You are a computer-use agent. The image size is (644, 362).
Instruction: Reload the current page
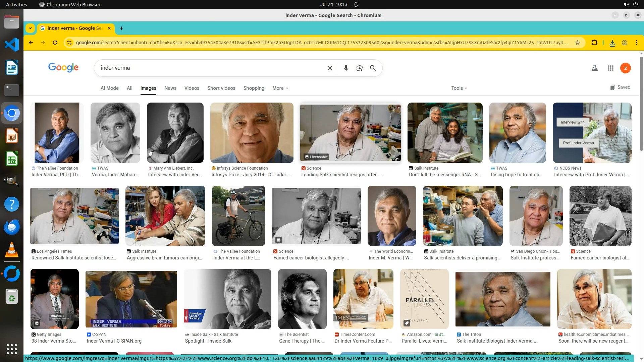pos(55,43)
